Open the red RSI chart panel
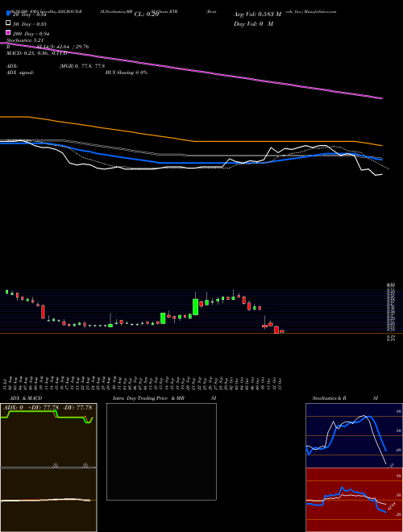Viewport: 403px width, 532px height. (354, 500)
